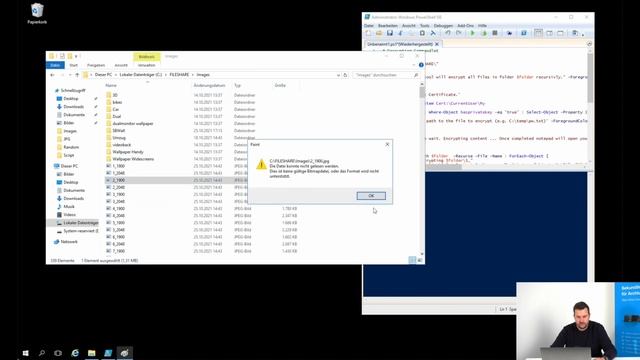Open the Papierkorb recycle bin on the desktop
Image resolution: width=640 pixels, height=360 pixels.
click(37, 13)
